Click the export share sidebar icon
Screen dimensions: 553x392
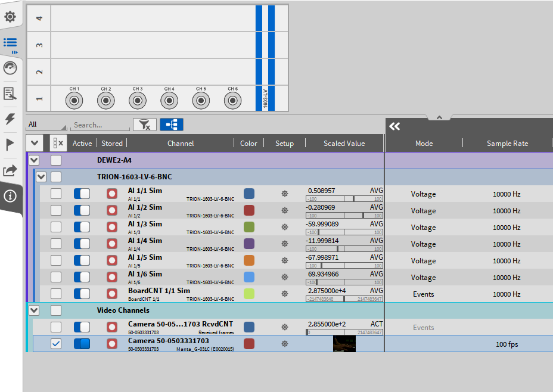pyautogui.click(x=10, y=171)
